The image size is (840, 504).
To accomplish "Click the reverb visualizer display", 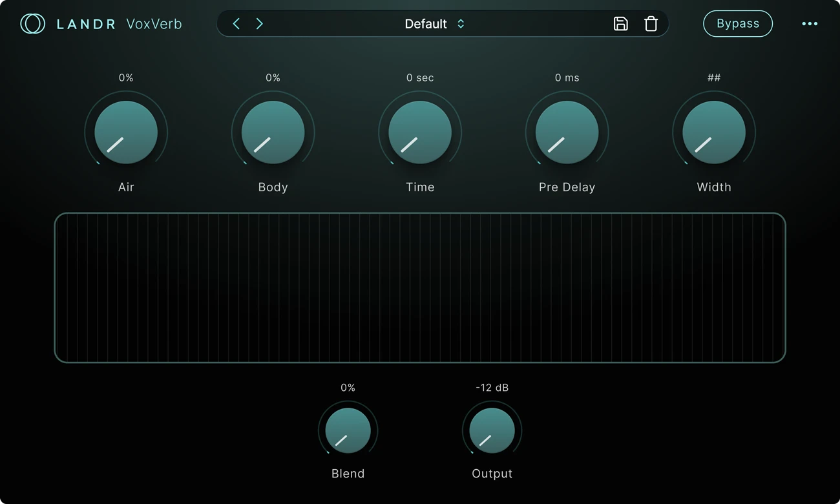I will point(420,288).
